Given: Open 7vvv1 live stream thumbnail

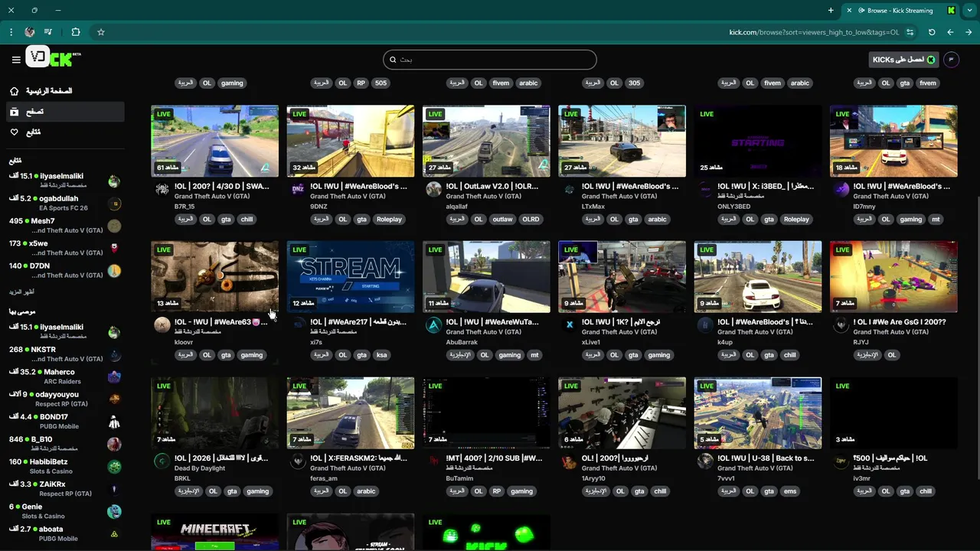Looking at the screenshot, I should [758, 413].
